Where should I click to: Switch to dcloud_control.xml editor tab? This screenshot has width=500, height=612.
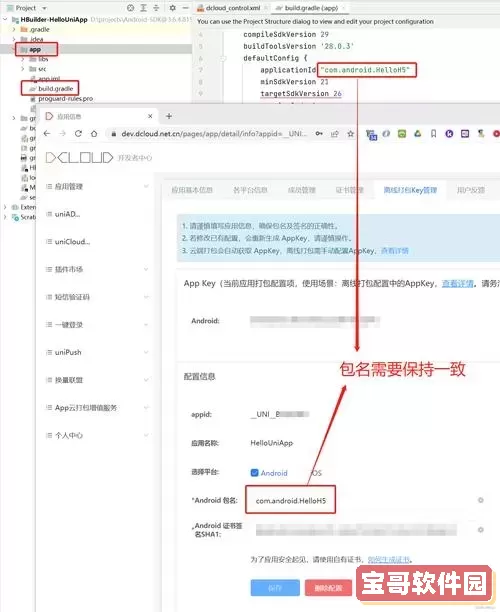click(x=231, y=8)
